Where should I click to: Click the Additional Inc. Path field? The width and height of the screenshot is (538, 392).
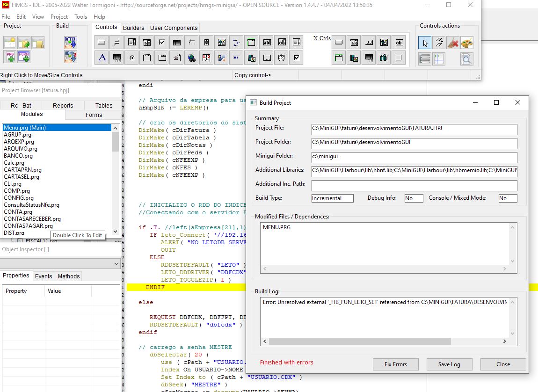pos(414,186)
